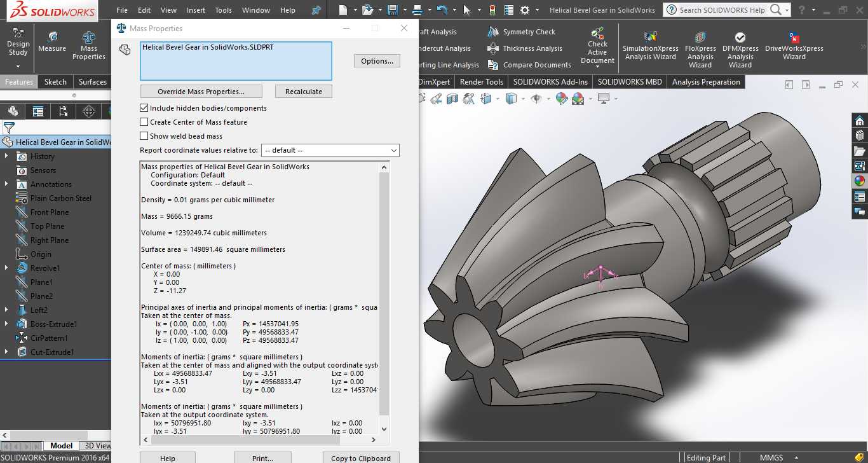Expand the Revolve1 feature node
The image size is (868, 463).
(x=7, y=268)
